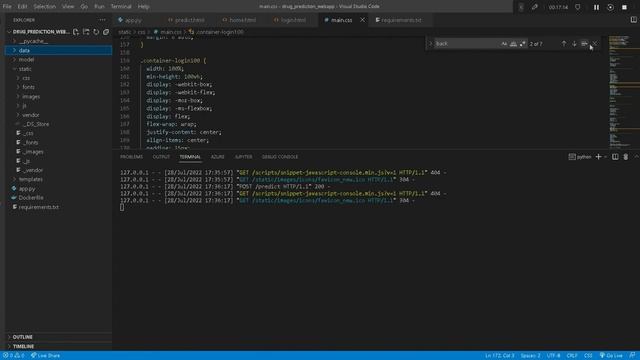Switch to the AZURE panel tab
640x360 pixels.
[x=218, y=157]
